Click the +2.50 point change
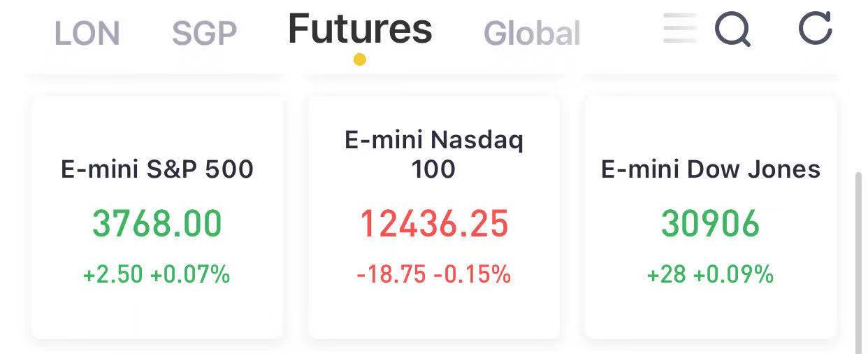The width and height of the screenshot is (868, 354). click(113, 274)
